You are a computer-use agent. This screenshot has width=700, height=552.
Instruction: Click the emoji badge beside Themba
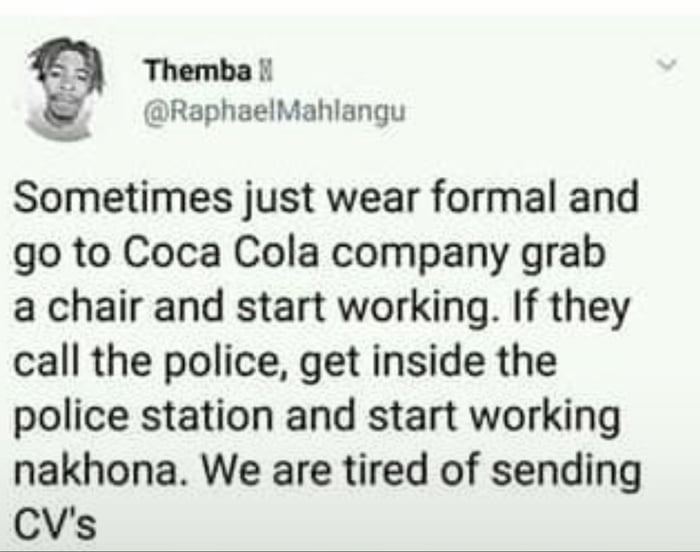pos(266,72)
